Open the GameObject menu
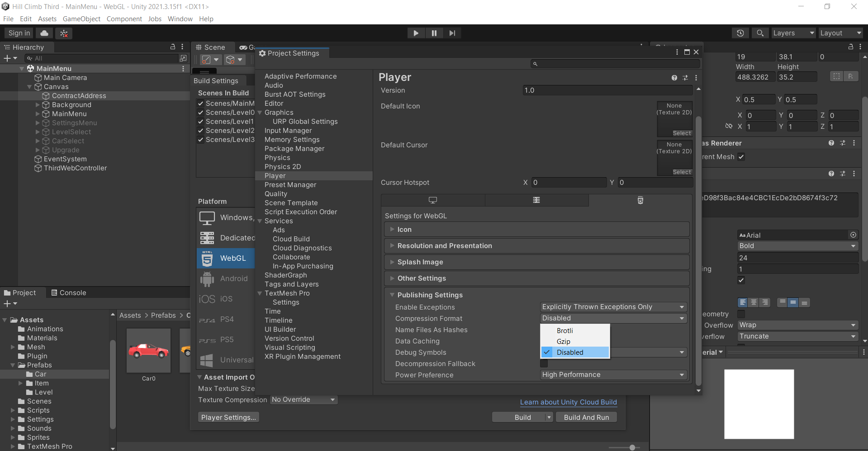Viewport: 868px width, 451px height. 81,19
